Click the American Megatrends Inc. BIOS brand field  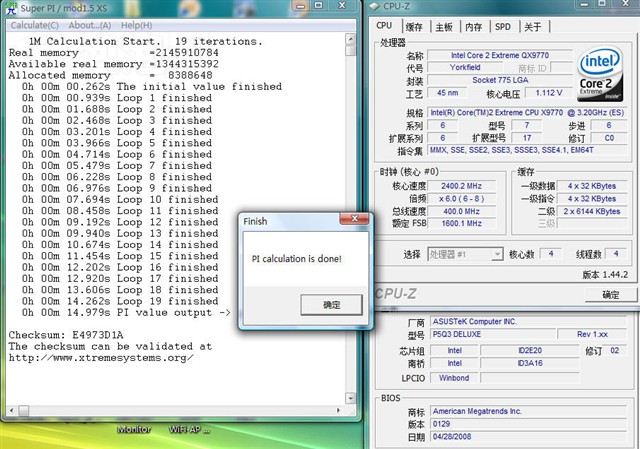pos(529,411)
